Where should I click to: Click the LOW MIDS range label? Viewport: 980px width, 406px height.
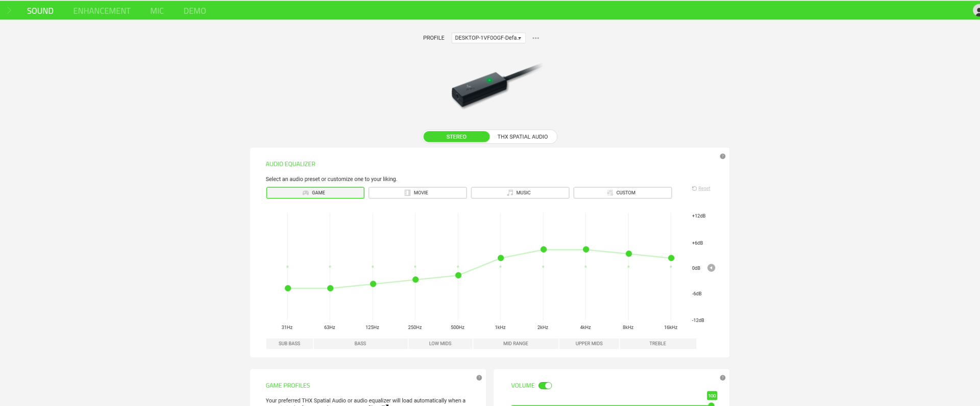[440, 344]
